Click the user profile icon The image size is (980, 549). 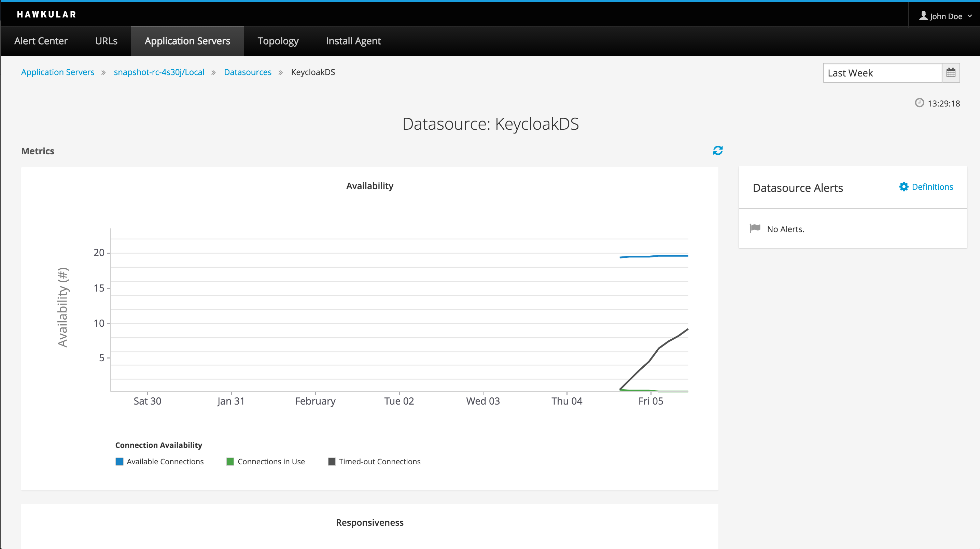(x=923, y=16)
